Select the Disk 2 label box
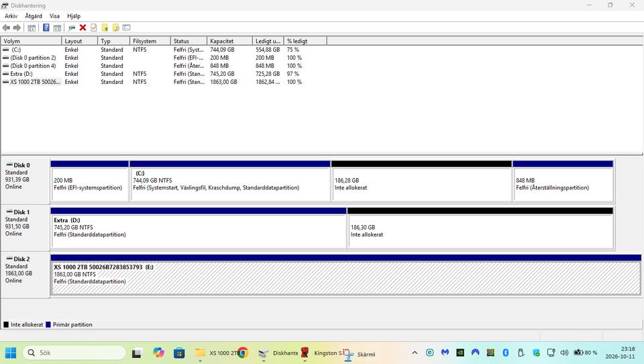This screenshot has width=644, height=364. (25, 274)
